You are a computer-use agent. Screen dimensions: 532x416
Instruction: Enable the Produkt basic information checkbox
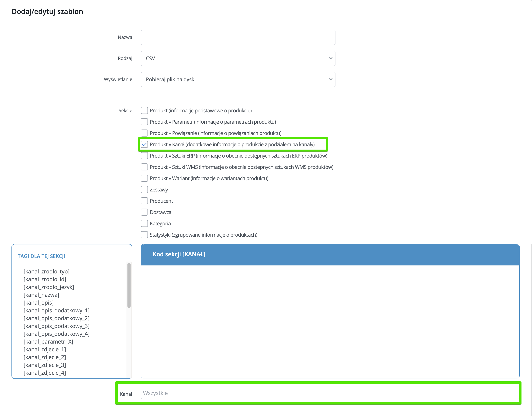tap(144, 110)
